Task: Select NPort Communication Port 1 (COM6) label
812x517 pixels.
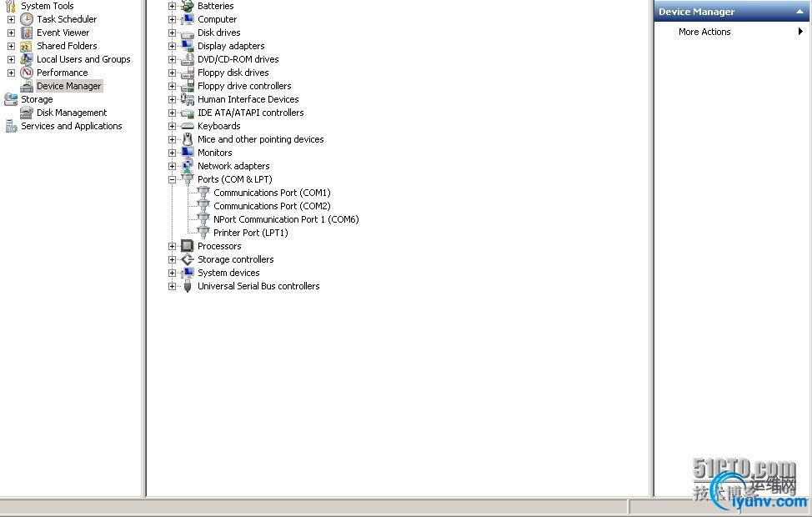Action: [286, 219]
